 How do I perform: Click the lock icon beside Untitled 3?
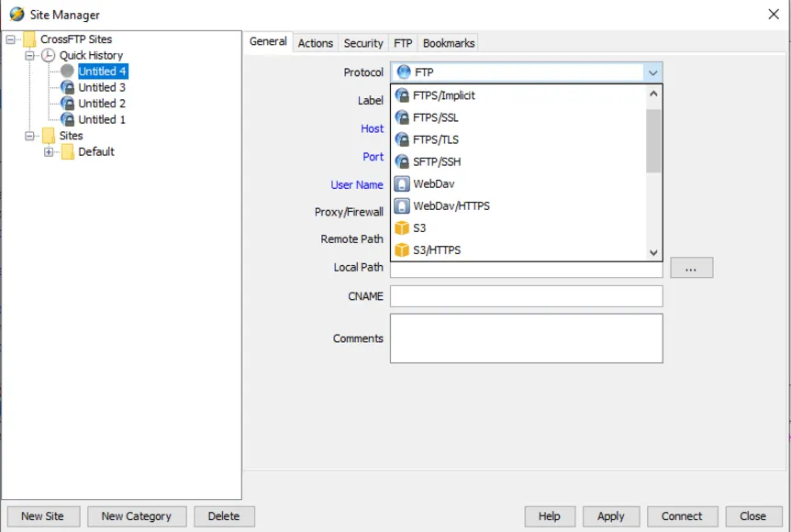(67, 87)
